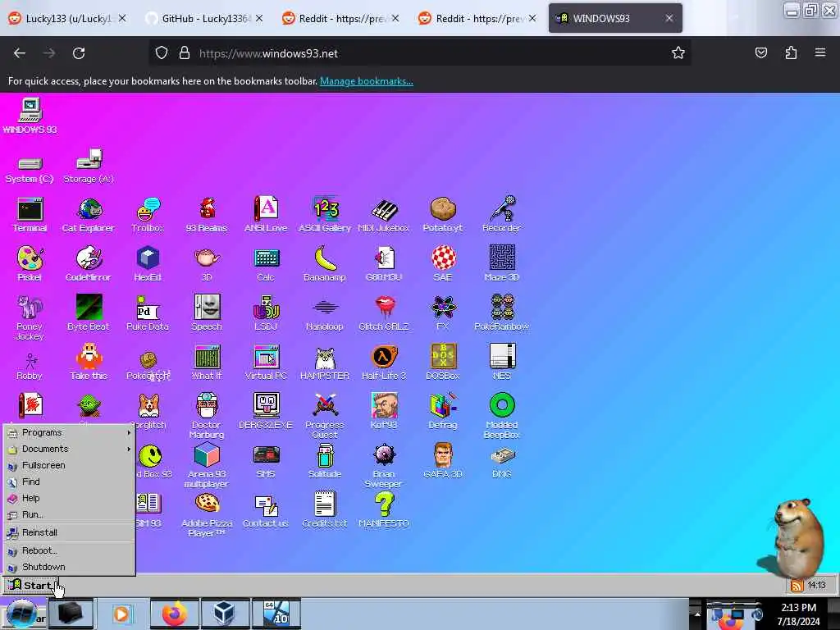
Task: Launch Nanoloop icon
Action: [325, 313]
